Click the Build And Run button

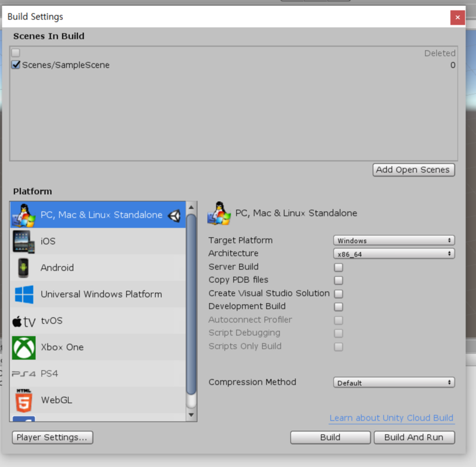click(x=414, y=438)
